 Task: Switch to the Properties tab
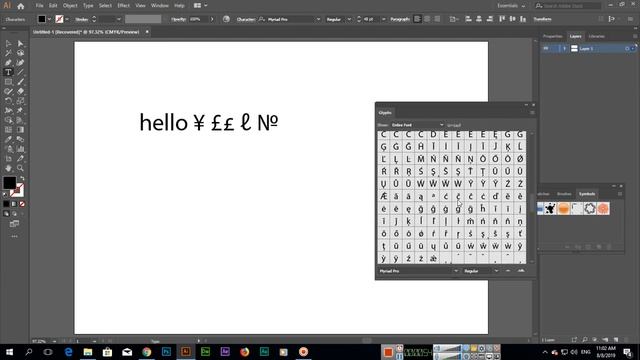[x=553, y=36]
